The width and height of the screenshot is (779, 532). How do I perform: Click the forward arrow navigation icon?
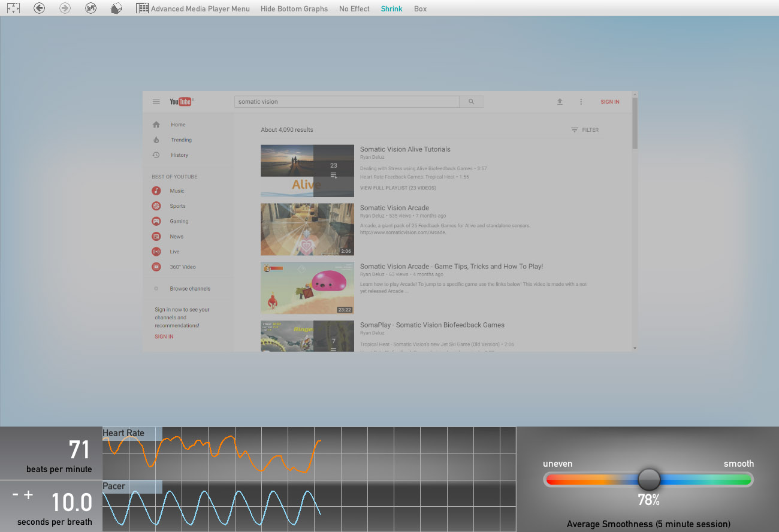point(65,8)
